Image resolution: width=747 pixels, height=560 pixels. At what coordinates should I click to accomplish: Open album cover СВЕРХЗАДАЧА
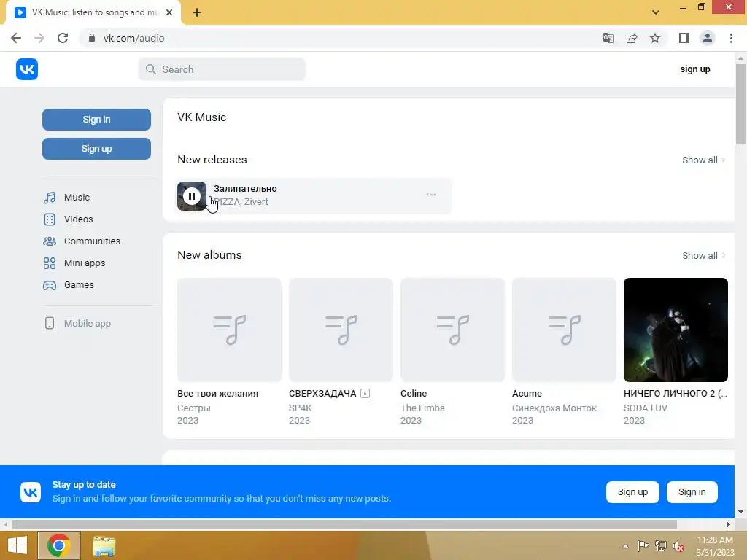[x=341, y=330]
